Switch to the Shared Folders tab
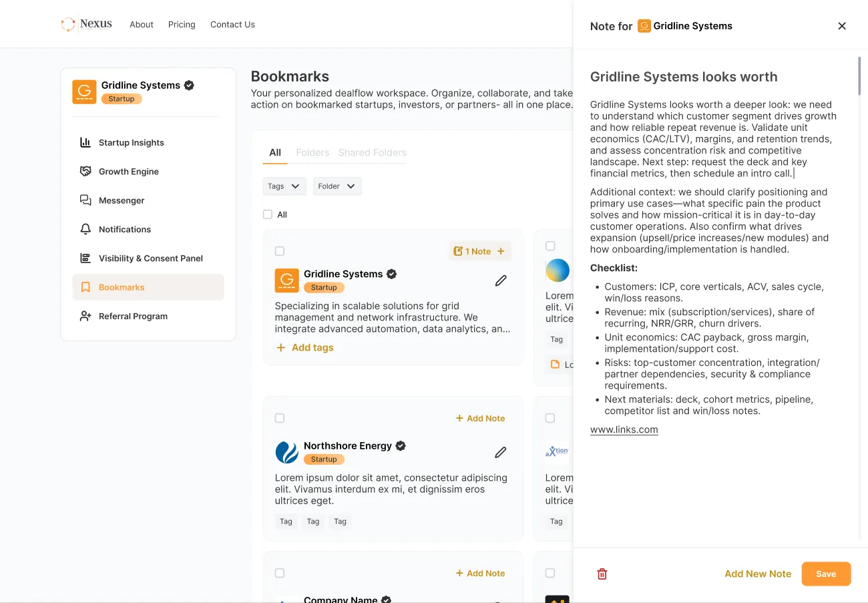Screen dimensions: 868x603 [x=372, y=152]
